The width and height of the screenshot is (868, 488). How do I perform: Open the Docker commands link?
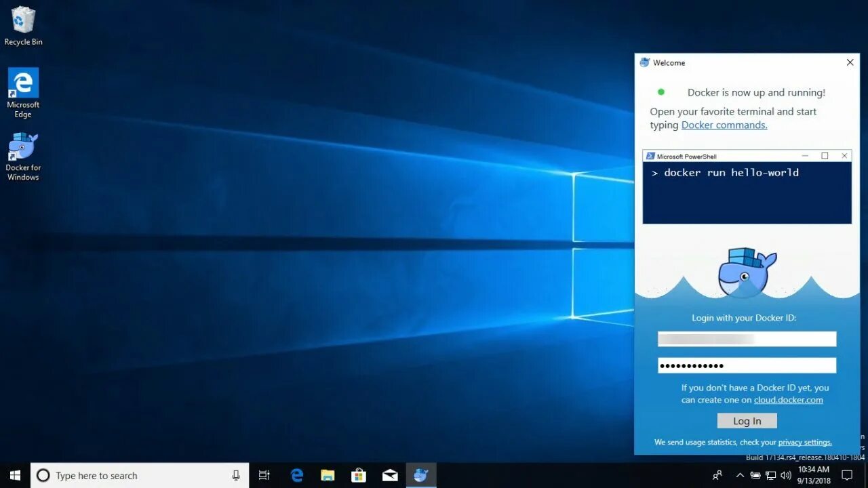pyautogui.click(x=724, y=125)
